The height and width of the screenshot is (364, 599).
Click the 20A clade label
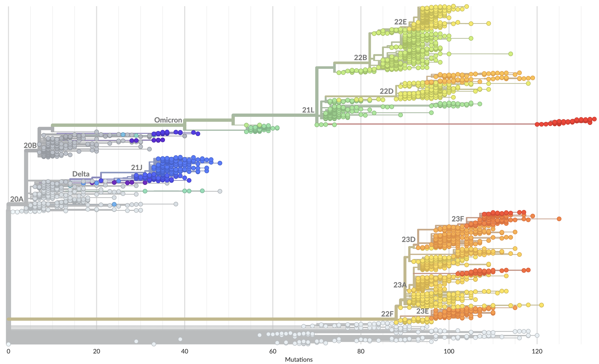click(17, 199)
